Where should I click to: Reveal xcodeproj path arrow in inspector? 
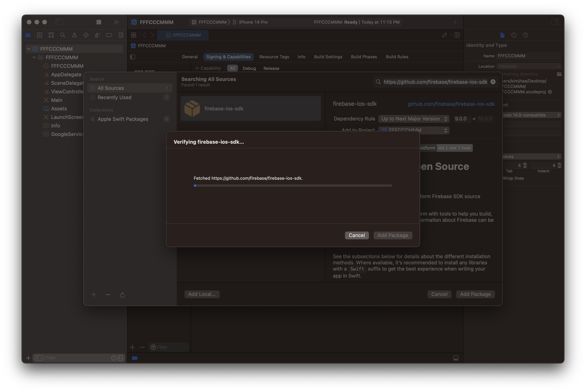click(550, 92)
